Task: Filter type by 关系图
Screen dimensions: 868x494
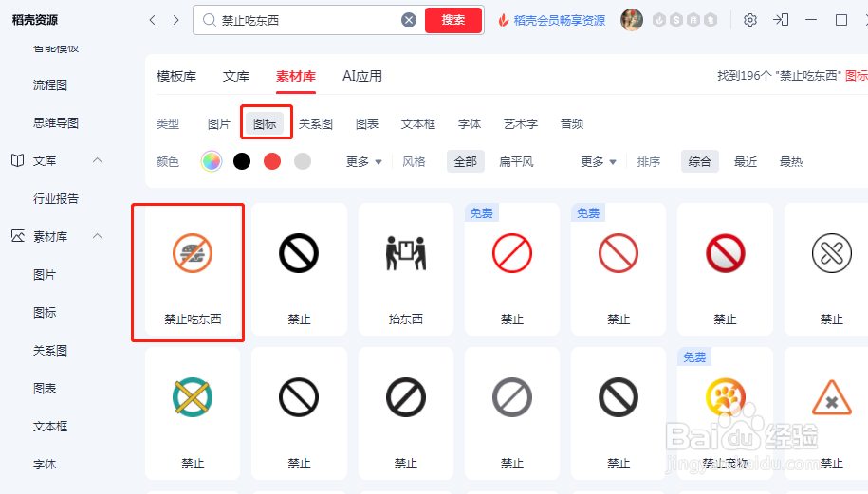Action: click(316, 124)
